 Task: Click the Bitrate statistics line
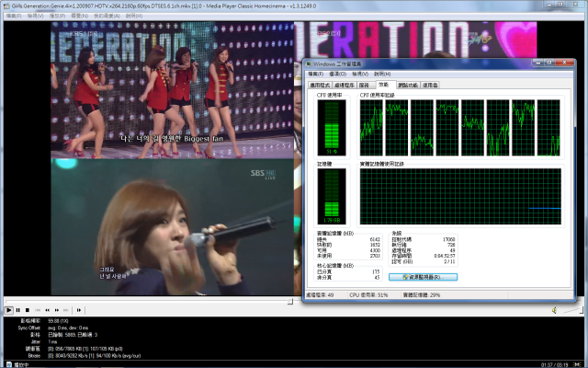pos(84,356)
